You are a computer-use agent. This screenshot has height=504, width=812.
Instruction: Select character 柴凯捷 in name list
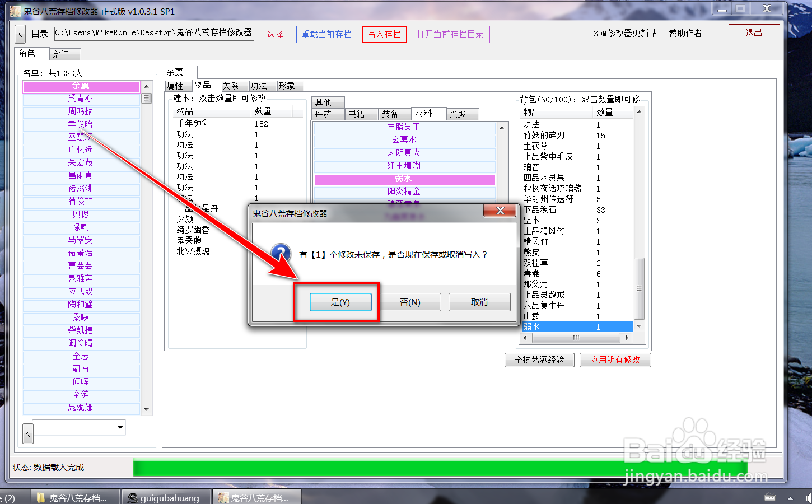tap(81, 330)
